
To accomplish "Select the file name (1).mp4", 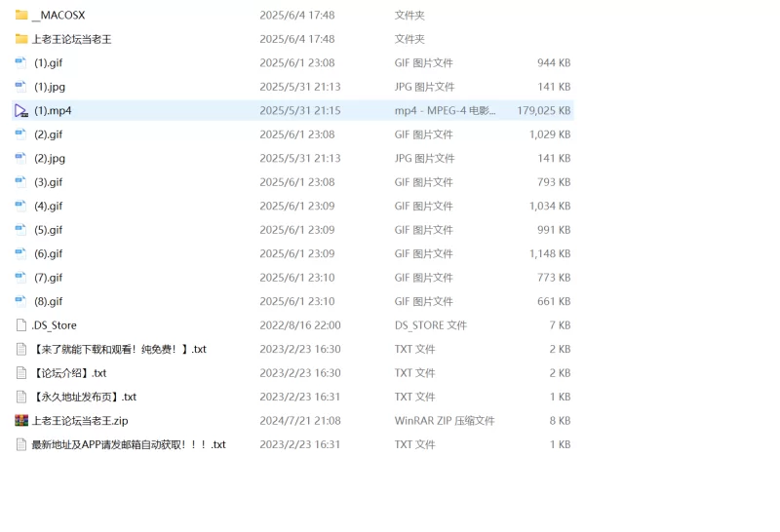I will [53, 110].
